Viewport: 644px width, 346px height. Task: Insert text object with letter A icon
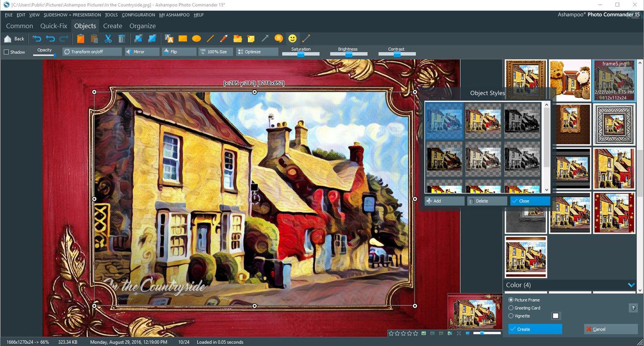point(169,39)
